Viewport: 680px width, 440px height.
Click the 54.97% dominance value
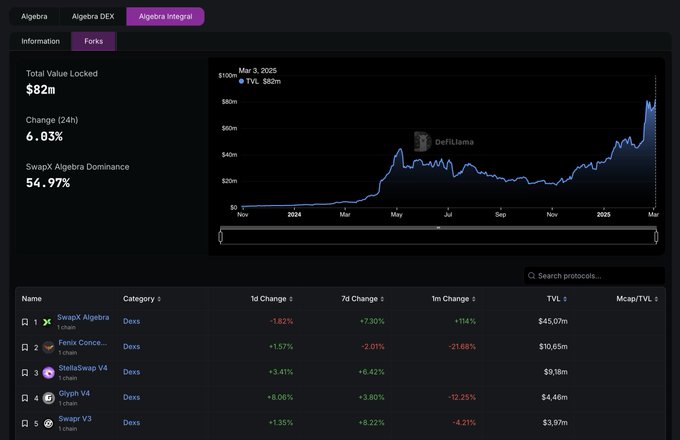tap(48, 183)
